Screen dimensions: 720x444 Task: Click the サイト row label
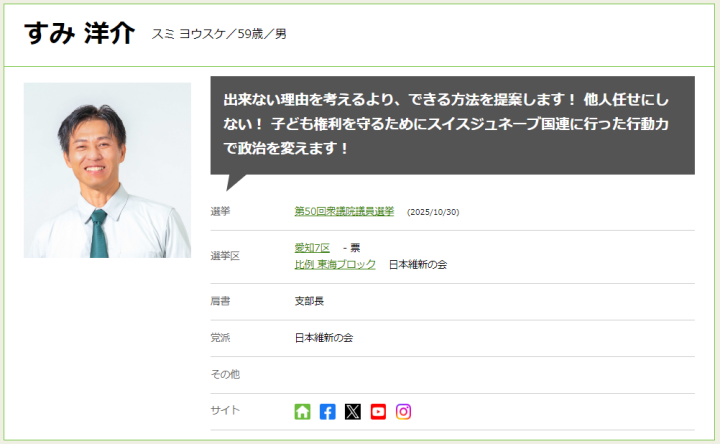point(225,410)
